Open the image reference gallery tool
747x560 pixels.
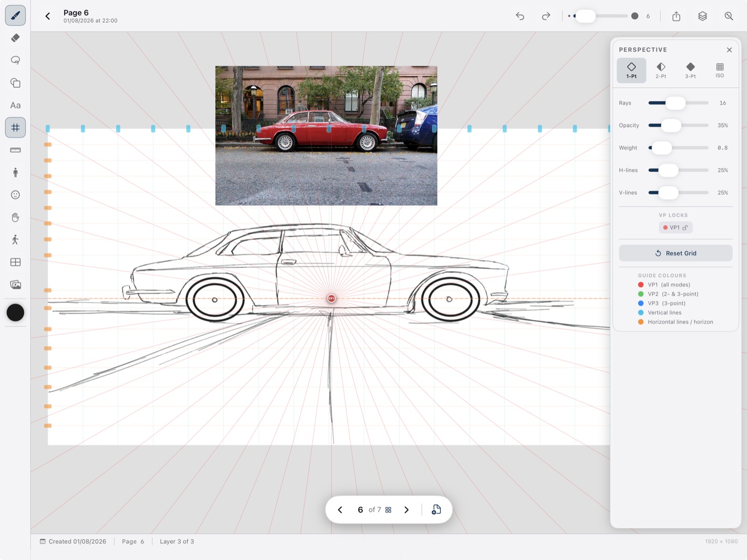pyautogui.click(x=15, y=284)
